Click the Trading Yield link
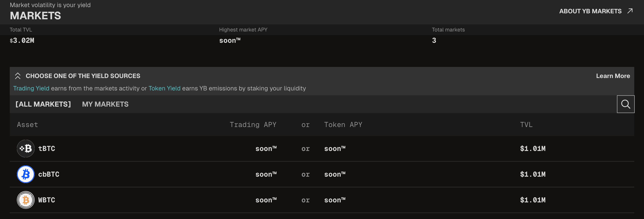 [31, 88]
